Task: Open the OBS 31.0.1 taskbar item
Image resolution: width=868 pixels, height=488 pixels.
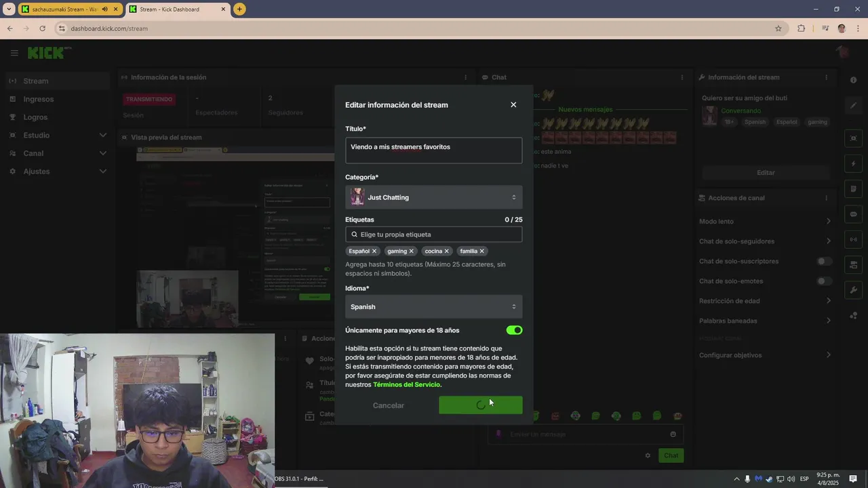Action: [x=299, y=479]
